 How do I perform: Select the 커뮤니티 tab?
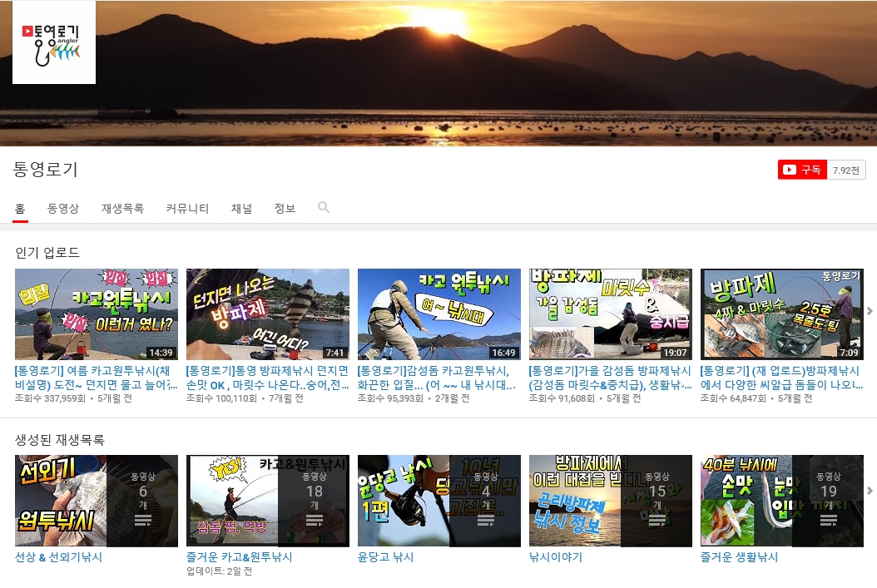pyautogui.click(x=187, y=209)
